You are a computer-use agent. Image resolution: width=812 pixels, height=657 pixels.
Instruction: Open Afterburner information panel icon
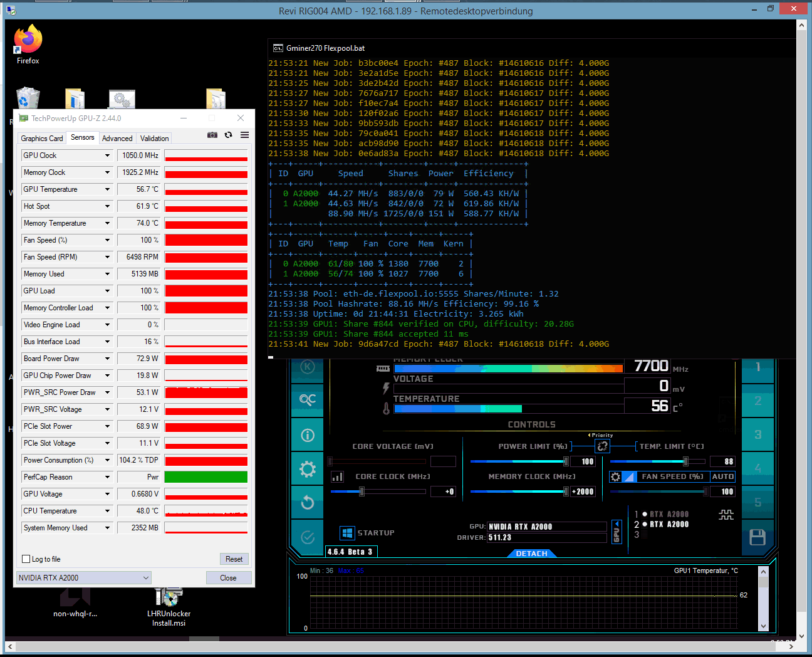[x=307, y=435]
